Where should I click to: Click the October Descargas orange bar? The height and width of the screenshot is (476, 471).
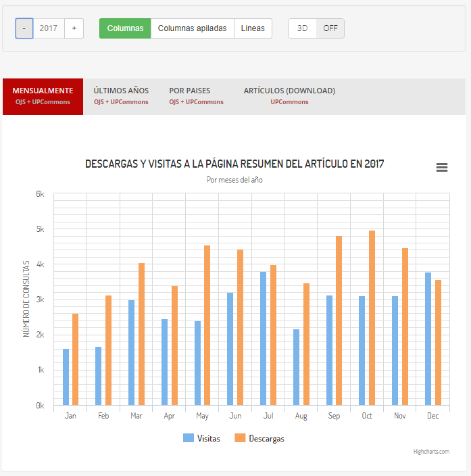[372, 318]
